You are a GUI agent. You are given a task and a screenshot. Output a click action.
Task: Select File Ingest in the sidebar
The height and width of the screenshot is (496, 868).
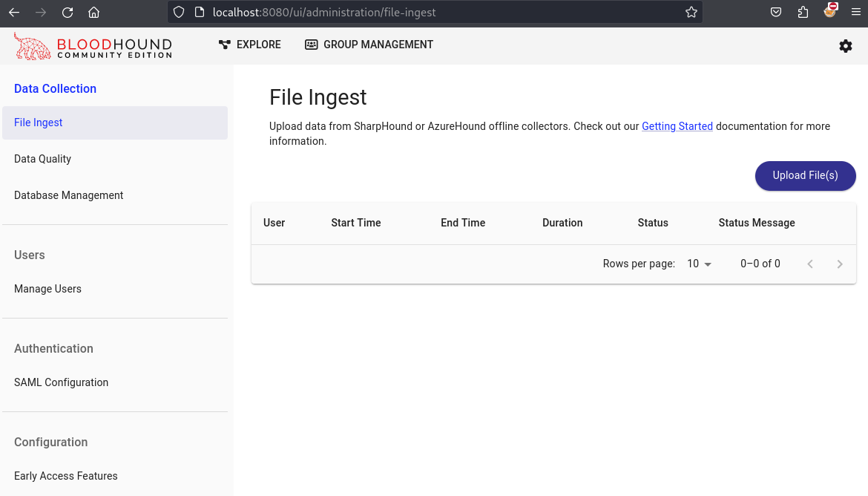click(x=115, y=123)
